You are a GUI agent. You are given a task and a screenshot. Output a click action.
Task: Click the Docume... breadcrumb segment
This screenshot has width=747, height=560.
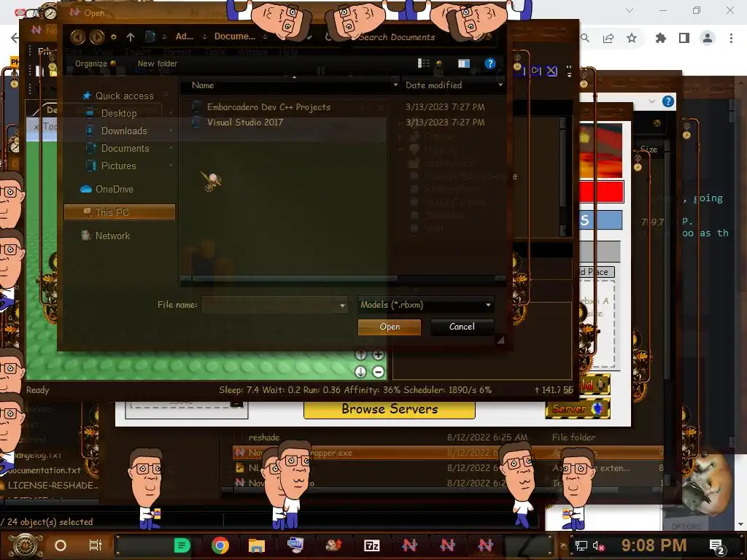(234, 36)
